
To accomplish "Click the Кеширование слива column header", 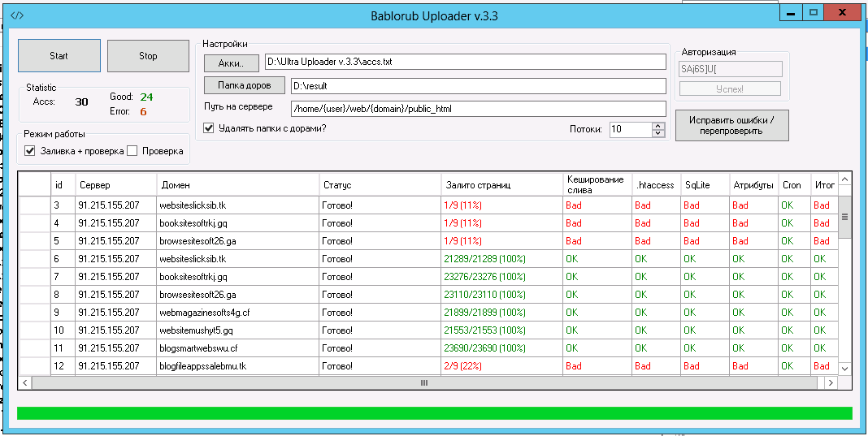I will coord(597,185).
